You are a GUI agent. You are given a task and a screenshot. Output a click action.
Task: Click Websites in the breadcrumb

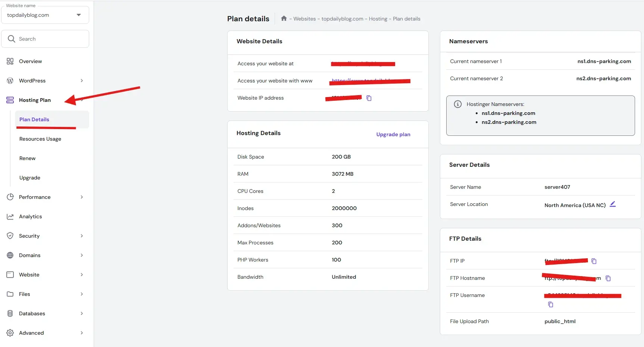304,19
